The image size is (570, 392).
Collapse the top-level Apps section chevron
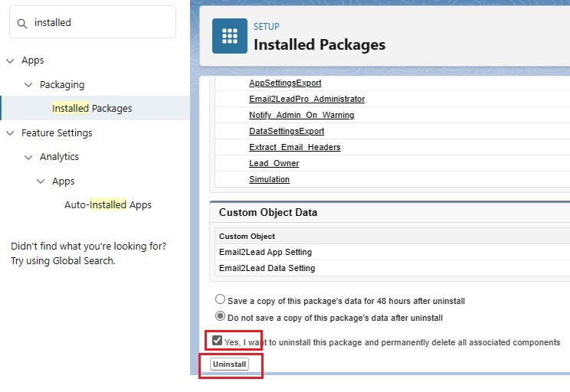pyautogui.click(x=10, y=60)
